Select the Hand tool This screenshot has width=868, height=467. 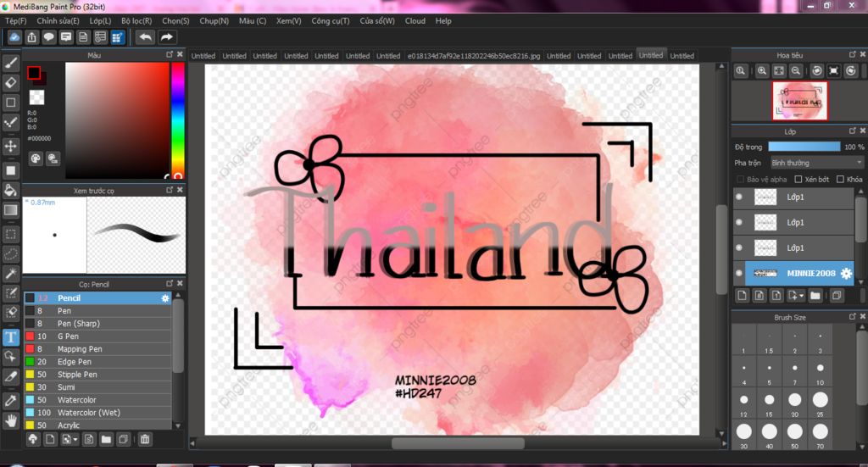click(11, 420)
